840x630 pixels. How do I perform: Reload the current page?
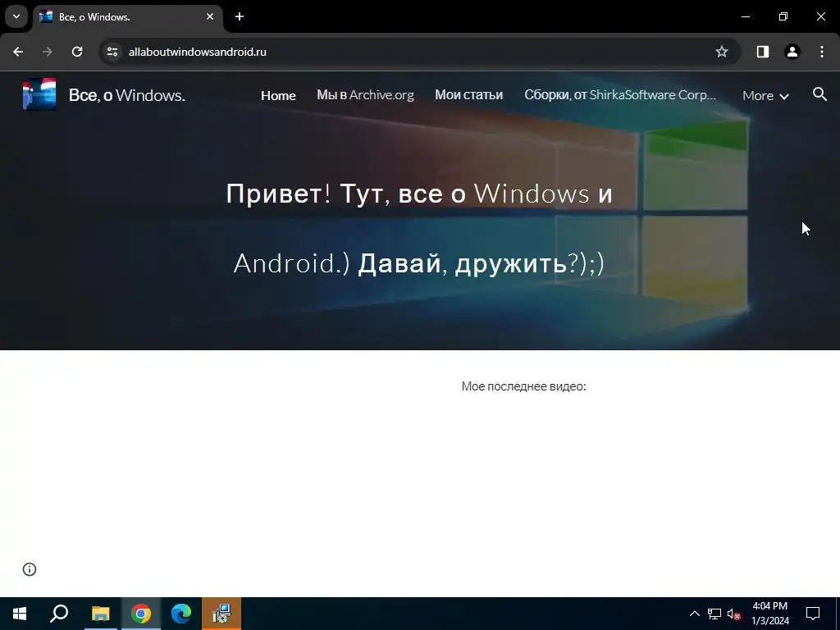point(77,52)
